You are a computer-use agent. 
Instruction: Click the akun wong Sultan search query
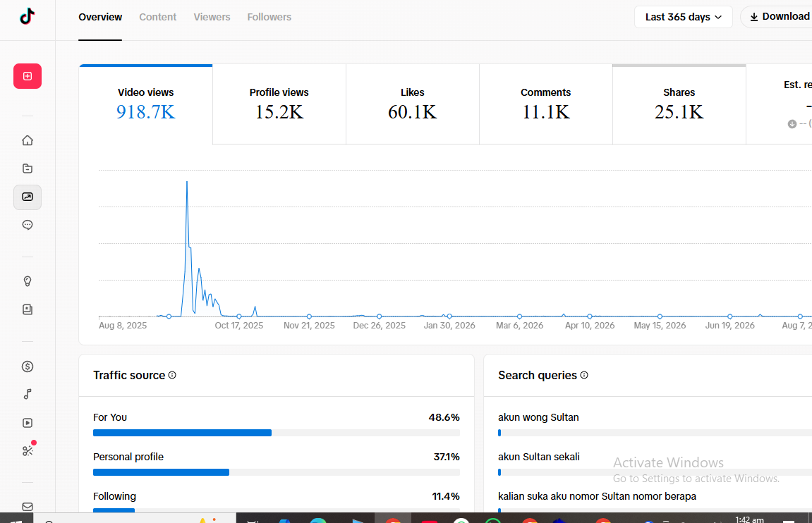click(538, 417)
